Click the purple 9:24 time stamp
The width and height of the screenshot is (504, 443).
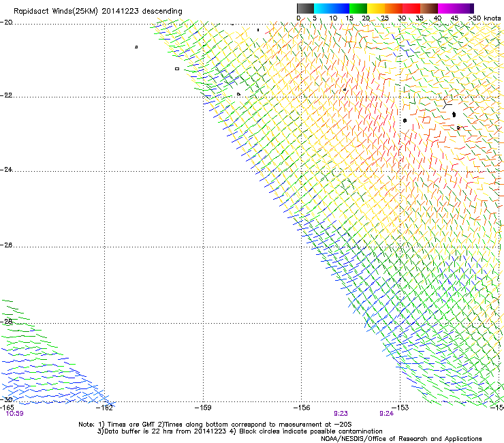386,414
